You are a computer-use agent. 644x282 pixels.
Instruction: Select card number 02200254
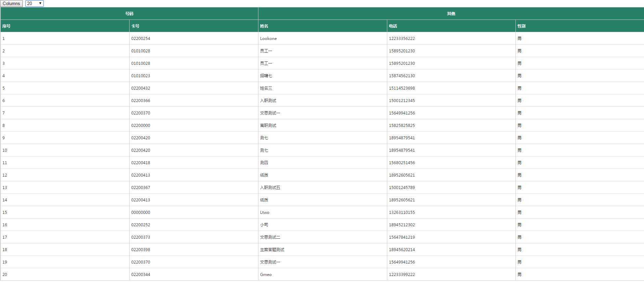tap(141, 39)
